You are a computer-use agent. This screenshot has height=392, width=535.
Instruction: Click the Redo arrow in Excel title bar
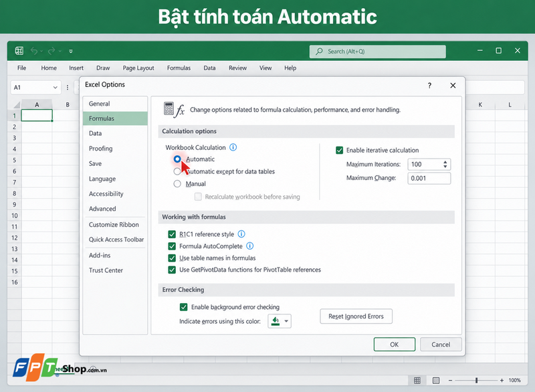coord(51,52)
